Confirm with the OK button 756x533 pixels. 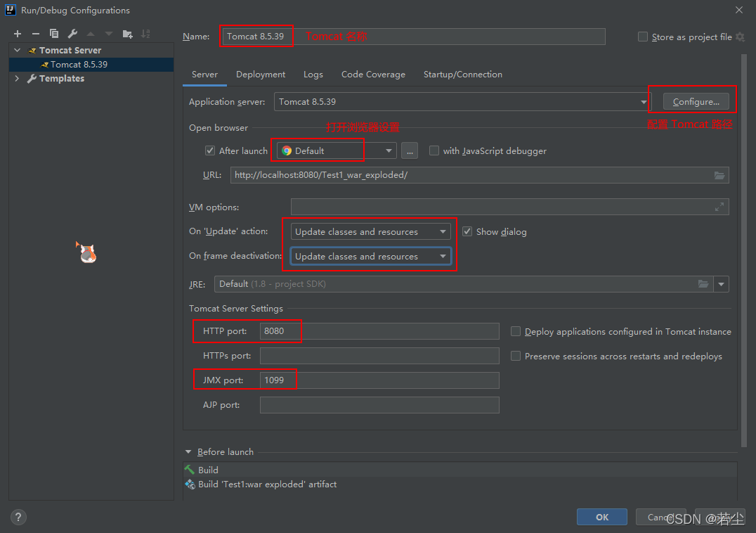pos(601,517)
